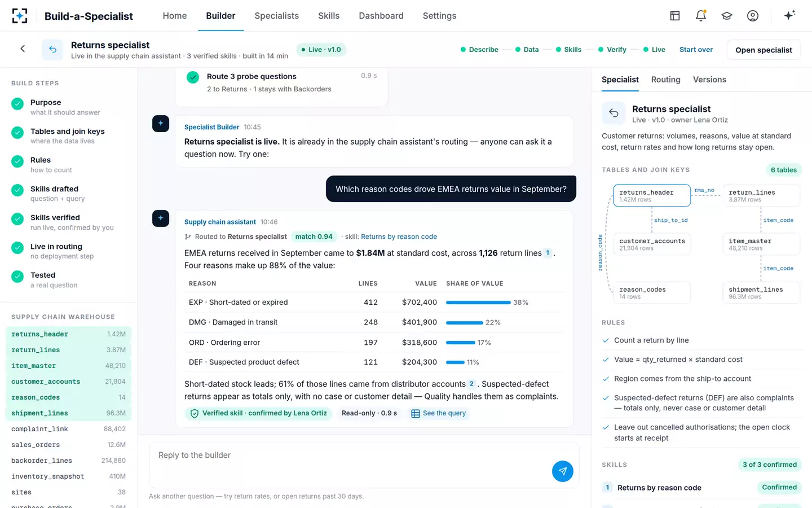Go to the Dashboard menu item

tap(381, 16)
